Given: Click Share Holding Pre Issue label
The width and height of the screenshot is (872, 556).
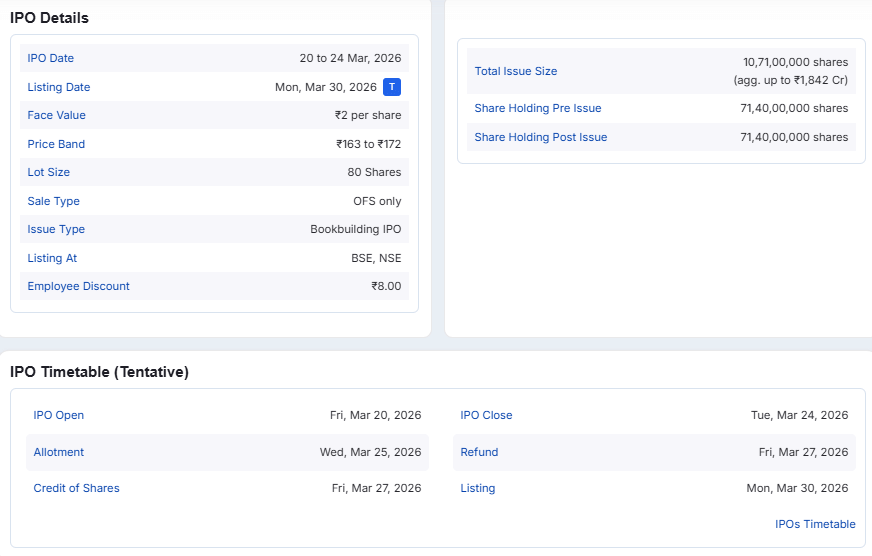Looking at the screenshot, I should tap(538, 108).
